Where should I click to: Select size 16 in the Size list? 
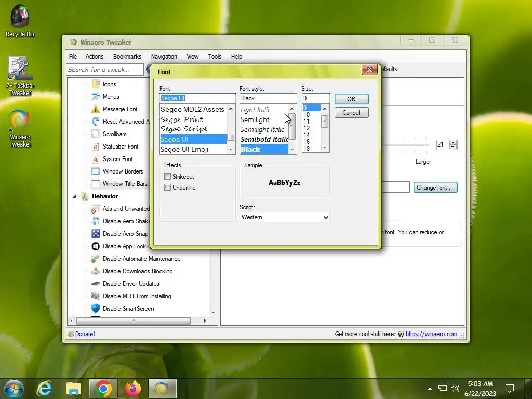(311, 142)
